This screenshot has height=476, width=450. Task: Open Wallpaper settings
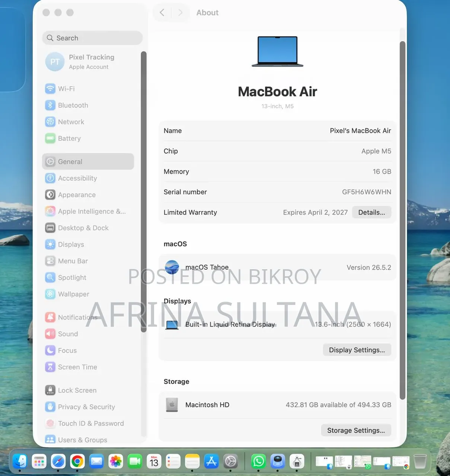(x=88, y=294)
